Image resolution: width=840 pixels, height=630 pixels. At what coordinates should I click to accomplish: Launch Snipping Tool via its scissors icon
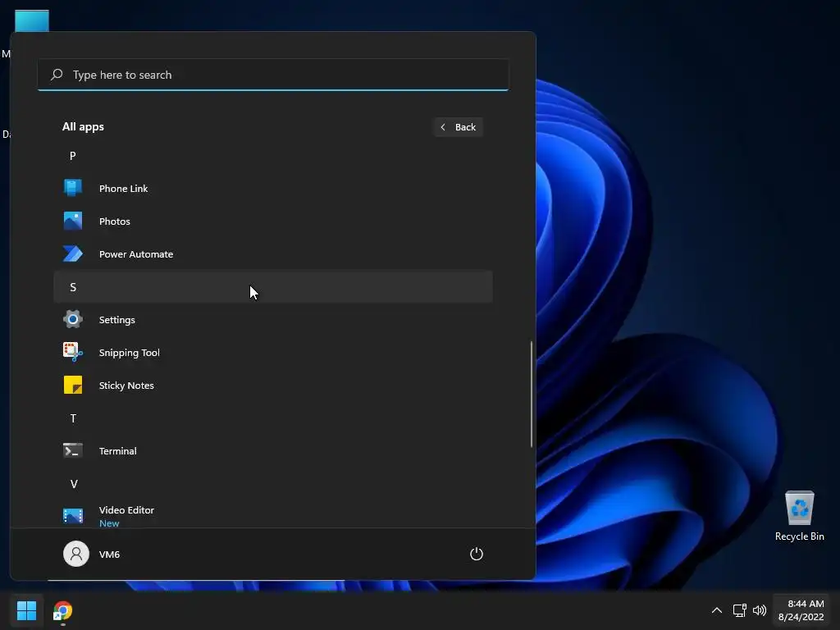click(x=73, y=352)
